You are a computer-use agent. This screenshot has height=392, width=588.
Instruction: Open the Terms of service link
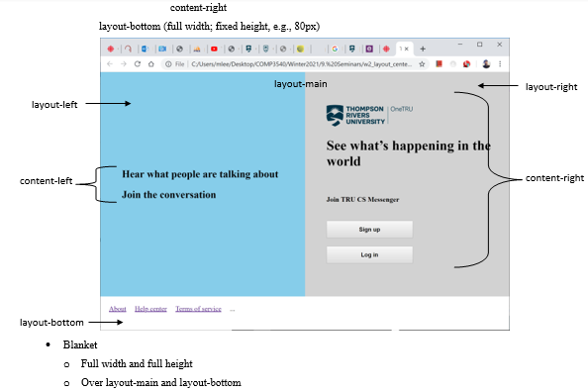(x=198, y=309)
